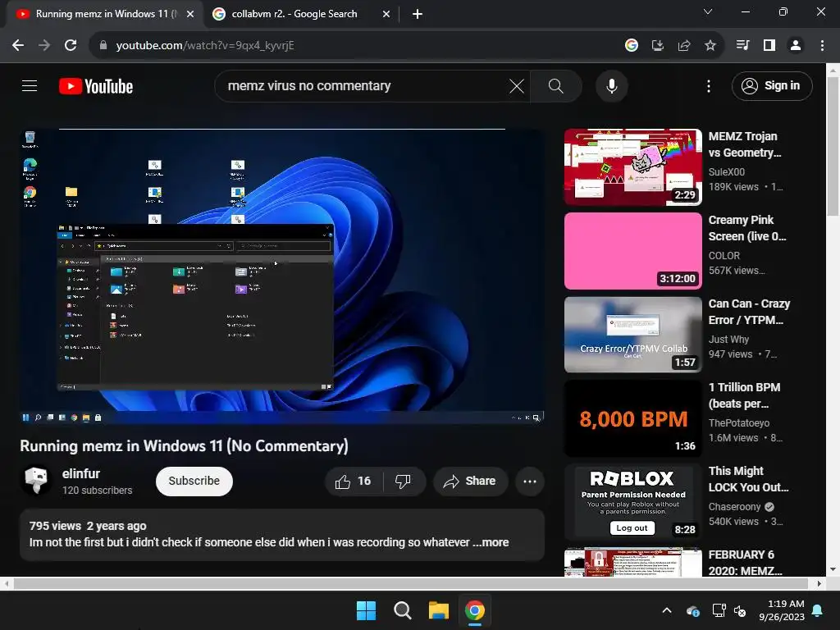840x630 pixels.
Task: Open the '1 Trillion BPM' video title
Action: coord(745,395)
